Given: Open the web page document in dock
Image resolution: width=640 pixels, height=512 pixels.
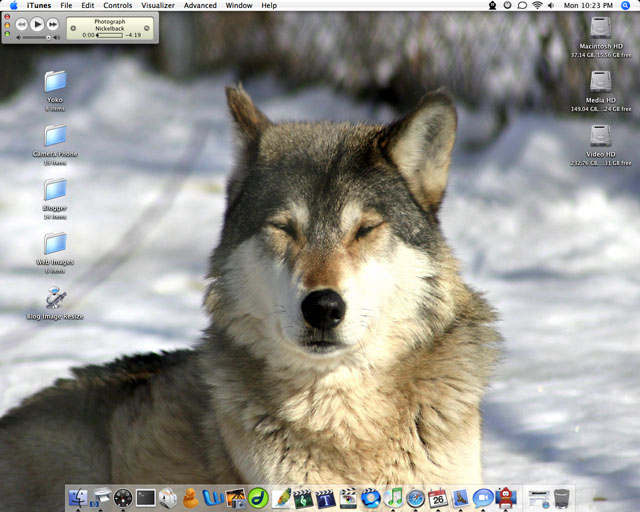Looking at the screenshot, I should coord(539,499).
